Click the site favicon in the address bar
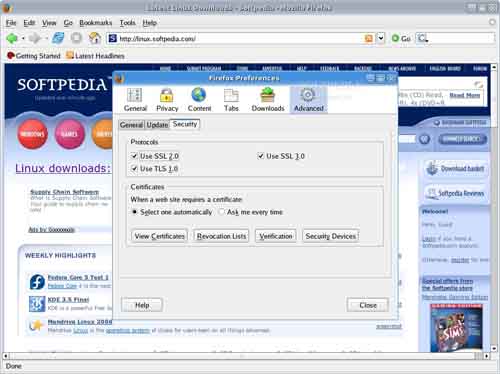This screenshot has height=374, width=500. (113, 38)
